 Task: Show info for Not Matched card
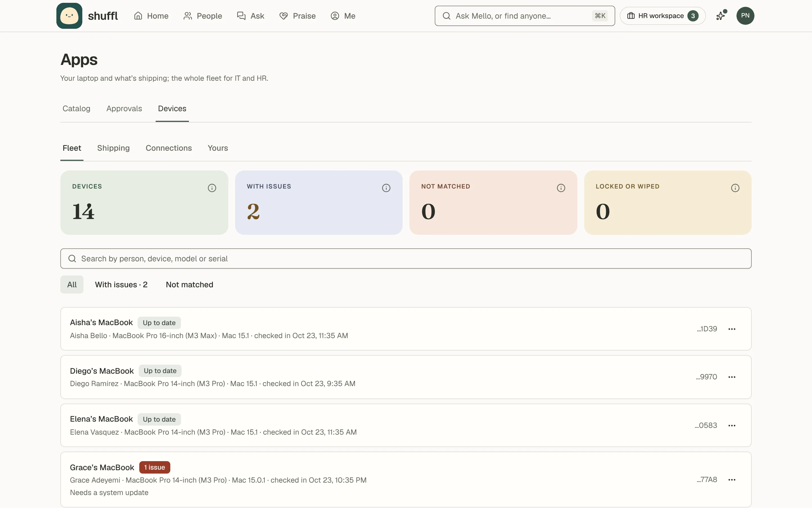click(561, 188)
